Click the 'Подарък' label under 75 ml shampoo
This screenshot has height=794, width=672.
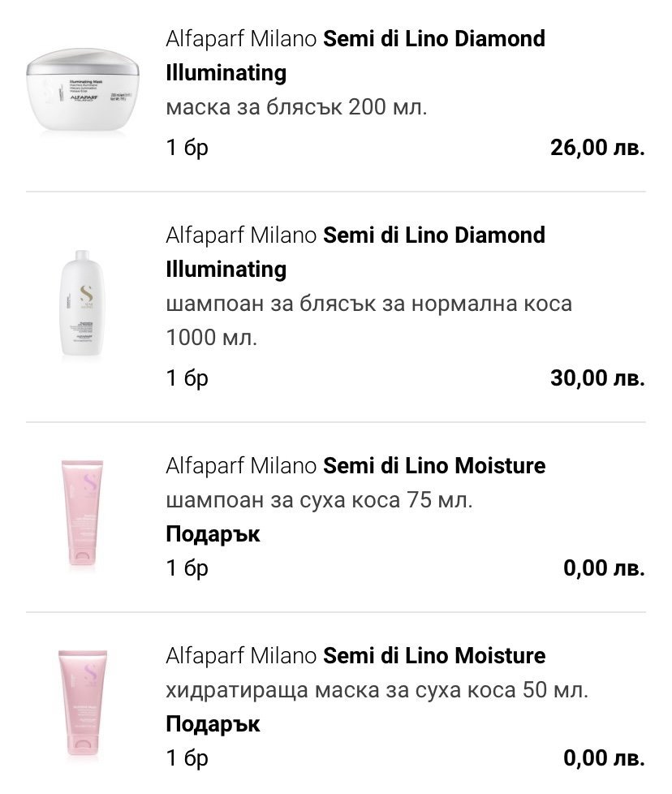click(213, 534)
